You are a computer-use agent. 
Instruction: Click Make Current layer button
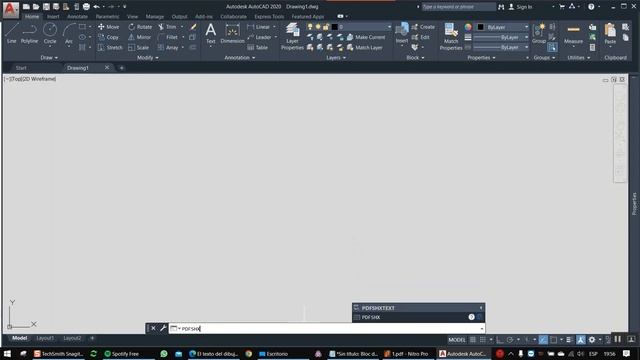(366, 37)
